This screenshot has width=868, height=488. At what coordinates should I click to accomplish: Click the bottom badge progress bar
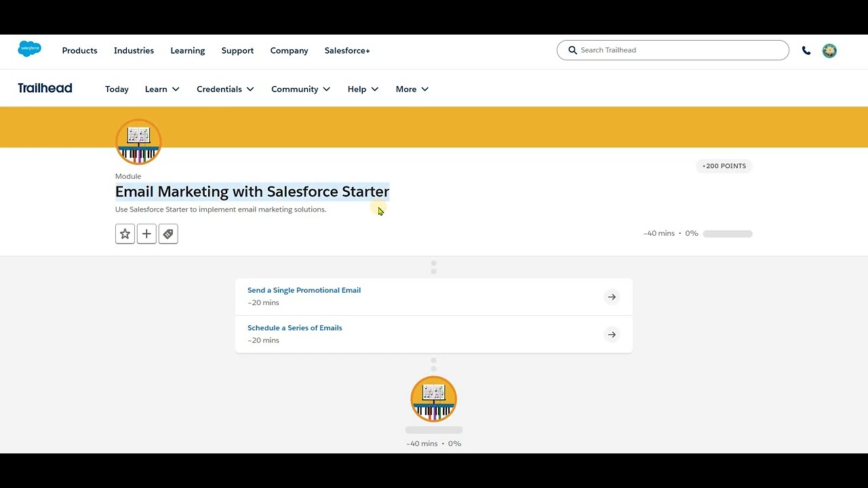tap(434, 430)
